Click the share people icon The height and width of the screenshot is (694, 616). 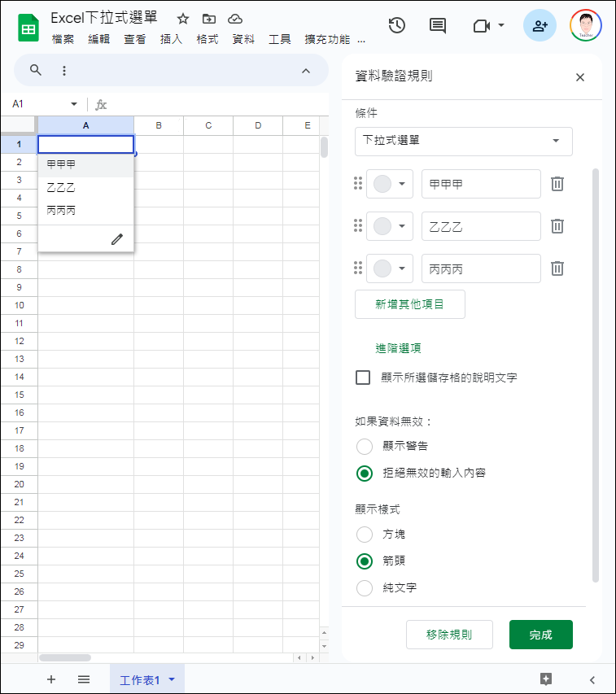[x=540, y=26]
